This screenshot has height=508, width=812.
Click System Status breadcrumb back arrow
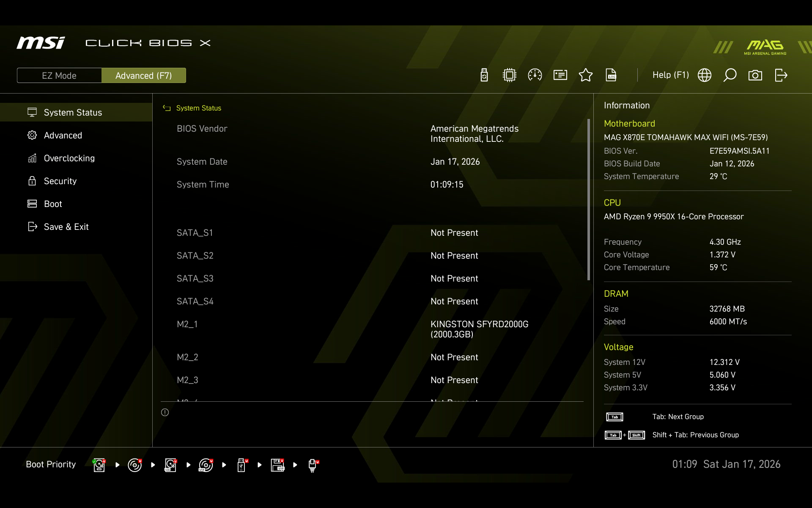[167, 108]
